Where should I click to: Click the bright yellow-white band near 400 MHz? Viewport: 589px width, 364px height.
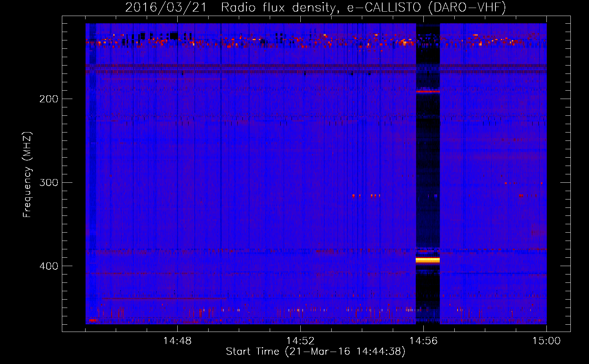(x=428, y=260)
